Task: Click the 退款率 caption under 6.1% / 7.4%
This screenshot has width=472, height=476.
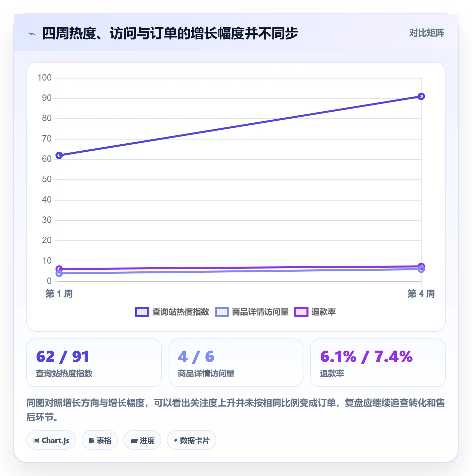Action: [x=332, y=374]
